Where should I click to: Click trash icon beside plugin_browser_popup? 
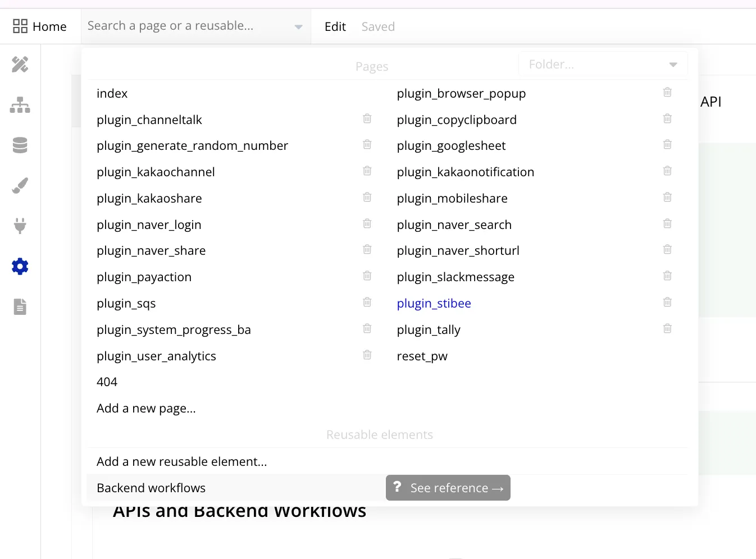pos(667,92)
